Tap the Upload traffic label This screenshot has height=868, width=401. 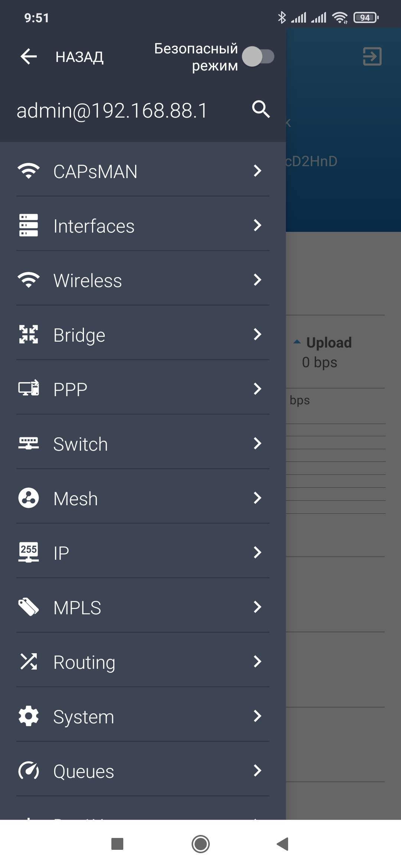pyautogui.click(x=329, y=343)
